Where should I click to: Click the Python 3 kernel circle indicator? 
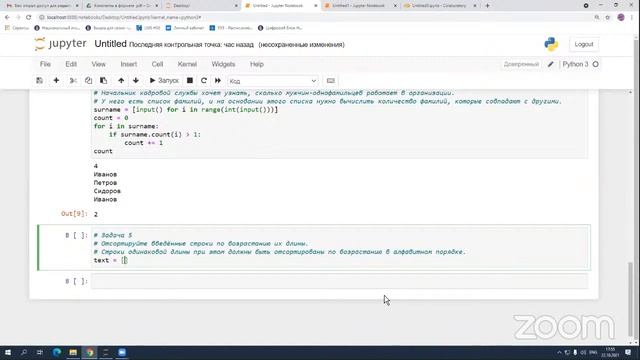596,64
